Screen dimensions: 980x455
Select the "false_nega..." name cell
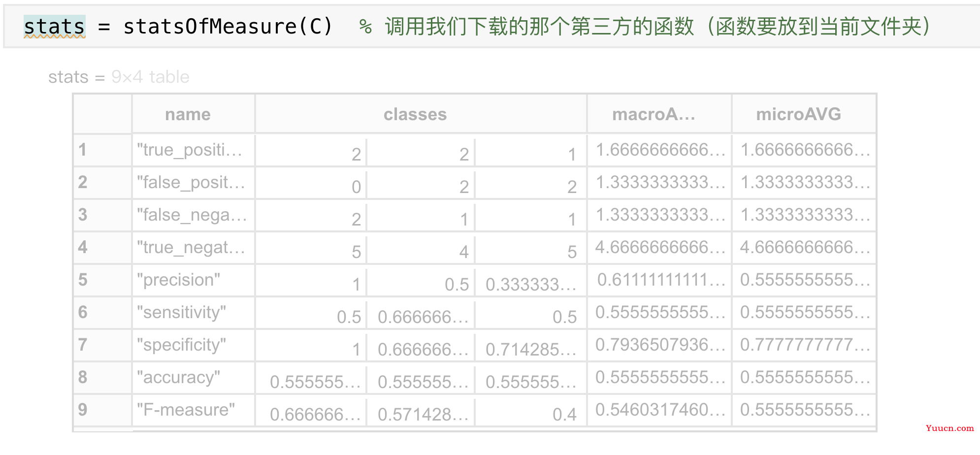point(193,215)
